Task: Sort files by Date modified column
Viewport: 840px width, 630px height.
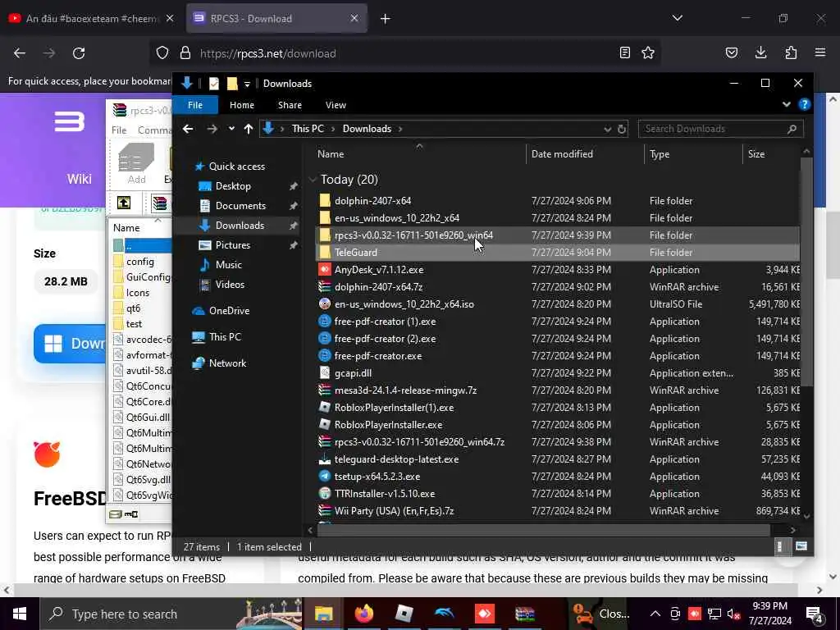Action: (562, 154)
